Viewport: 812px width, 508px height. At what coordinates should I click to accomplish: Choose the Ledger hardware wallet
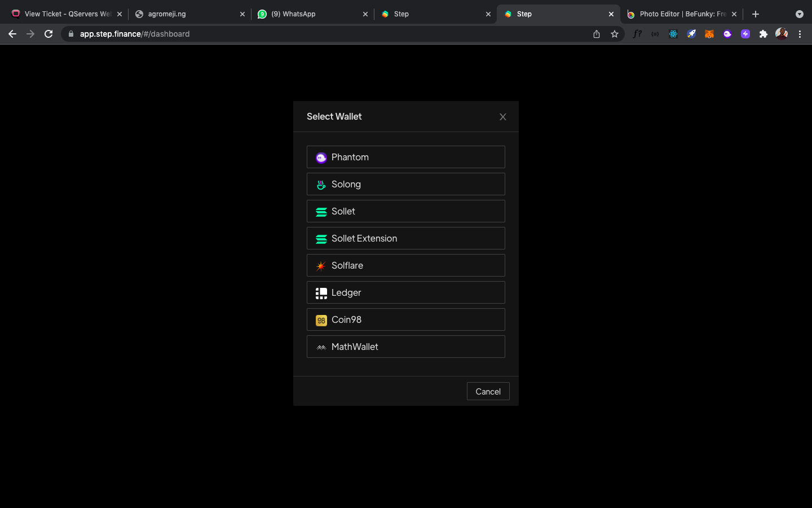[x=406, y=292]
